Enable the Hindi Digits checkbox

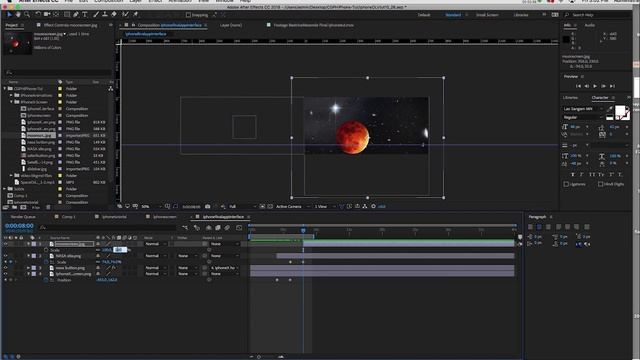point(600,184)
